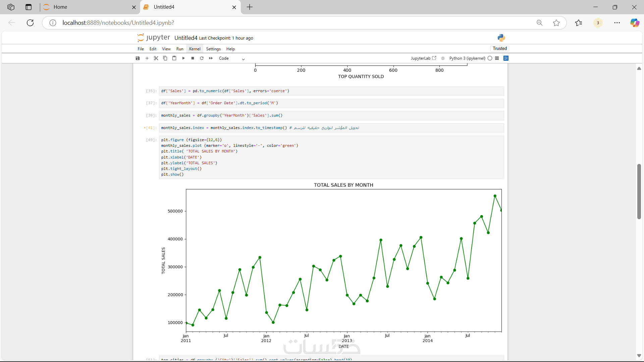This screenshot has width=644, height=362.
Task: Run the selected cell
Action: (183, 58)
